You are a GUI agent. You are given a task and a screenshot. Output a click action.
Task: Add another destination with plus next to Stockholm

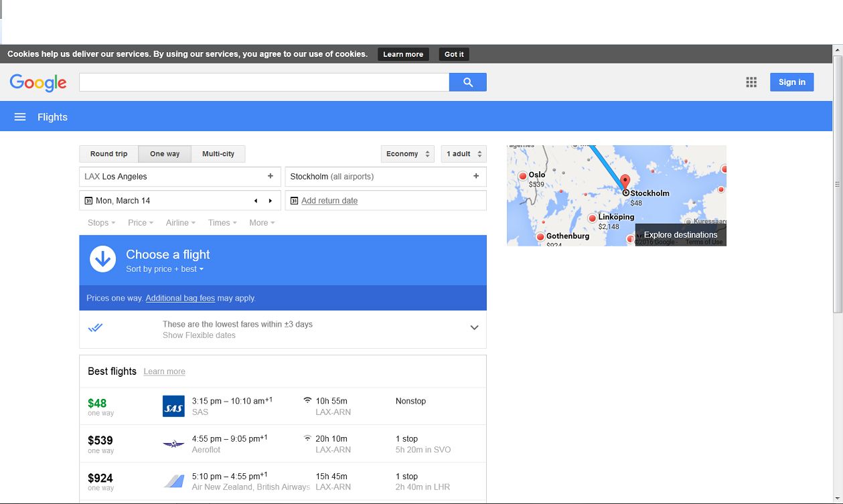pyautogui.click(x=476, y=177)
